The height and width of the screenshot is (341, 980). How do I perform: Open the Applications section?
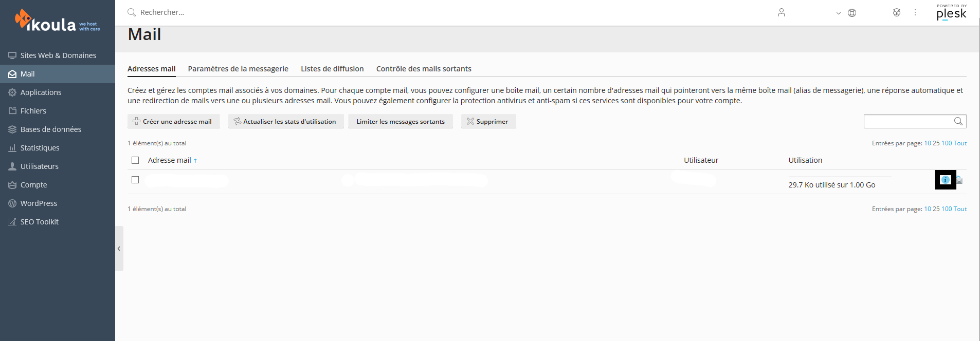point(58,92)
